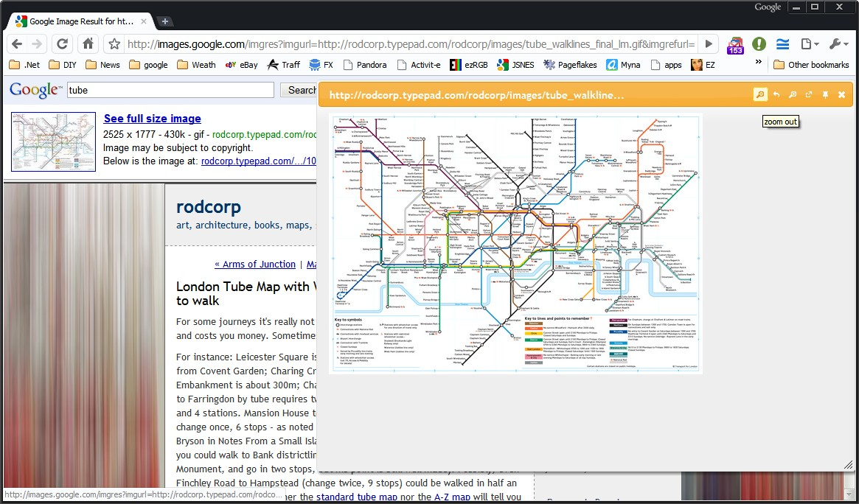This screenshot has width=859, height=504.
Task: Open the Activit-e bookmark
Action: pyautogui.click(x=419, y=65)
